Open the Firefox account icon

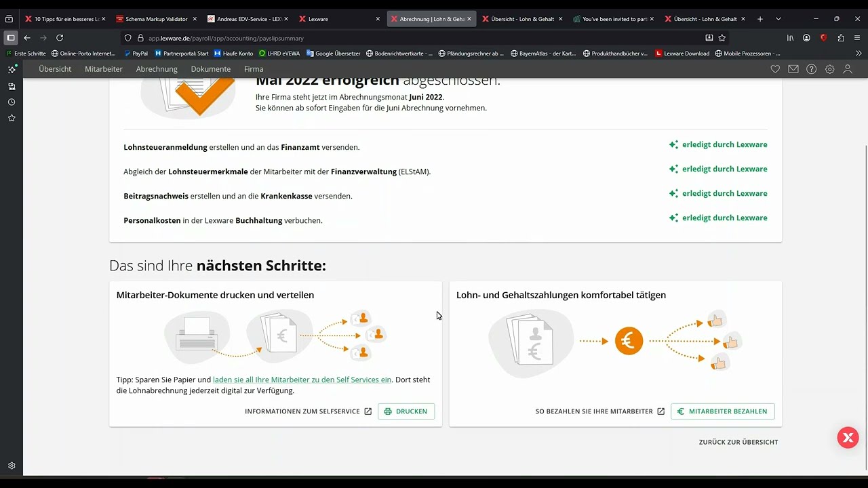coord(806,38)
